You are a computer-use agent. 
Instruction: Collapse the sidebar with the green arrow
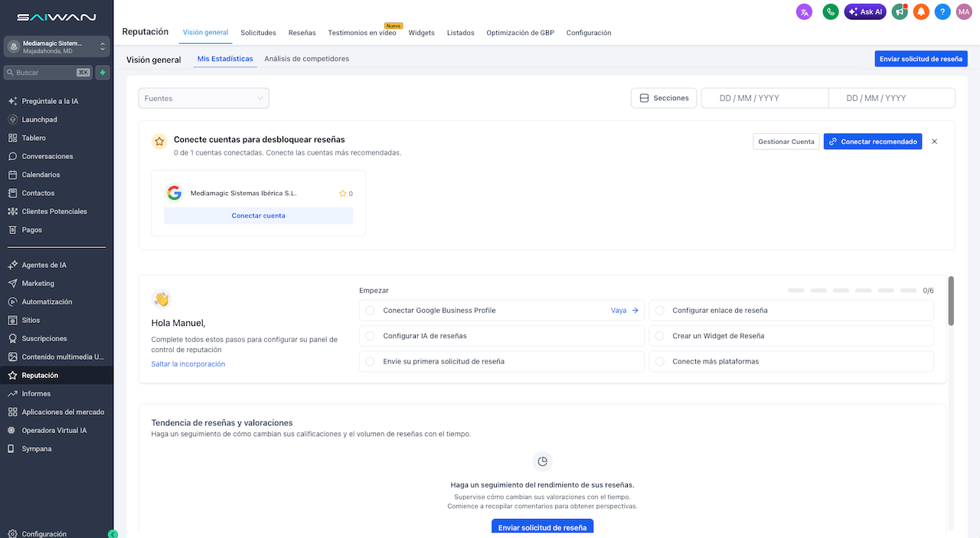coord(113,533)
